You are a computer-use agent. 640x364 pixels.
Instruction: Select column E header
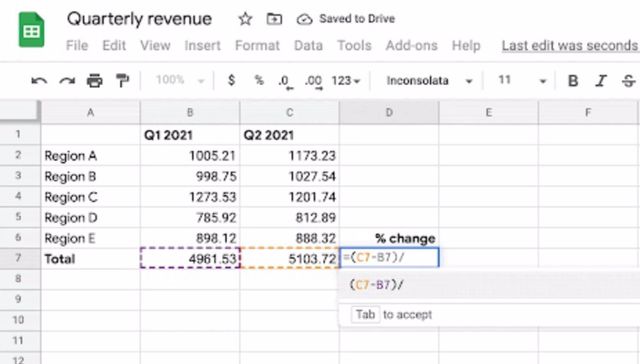(x=489, y=112)
